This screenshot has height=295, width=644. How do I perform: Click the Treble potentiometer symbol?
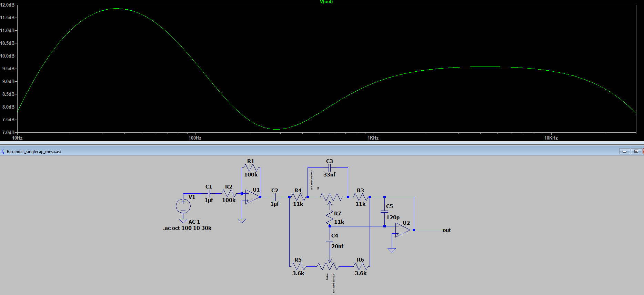(328, 265)
